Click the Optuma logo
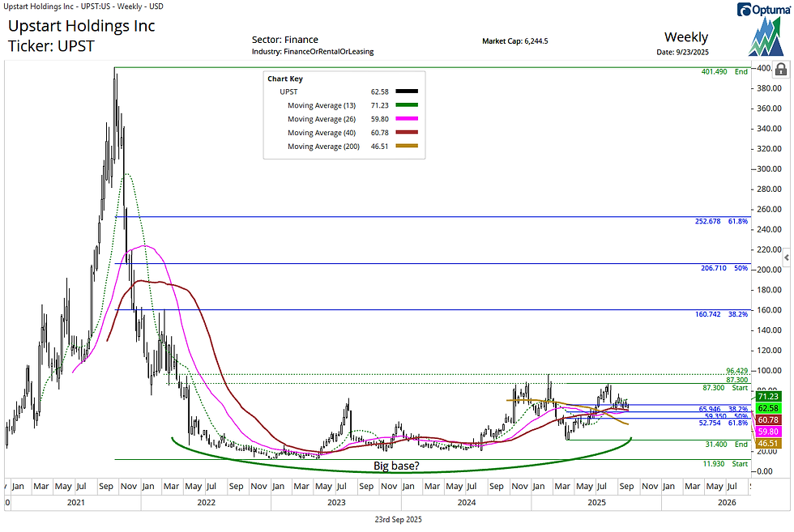This screenshot has height=532, width=794. (765, 10)
